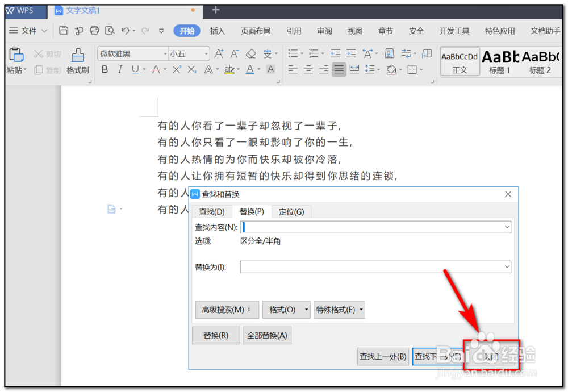Image resolution: width=568 pixels, height=392 pixels.
Task: Toggle justify alignment
Action: 339,69
